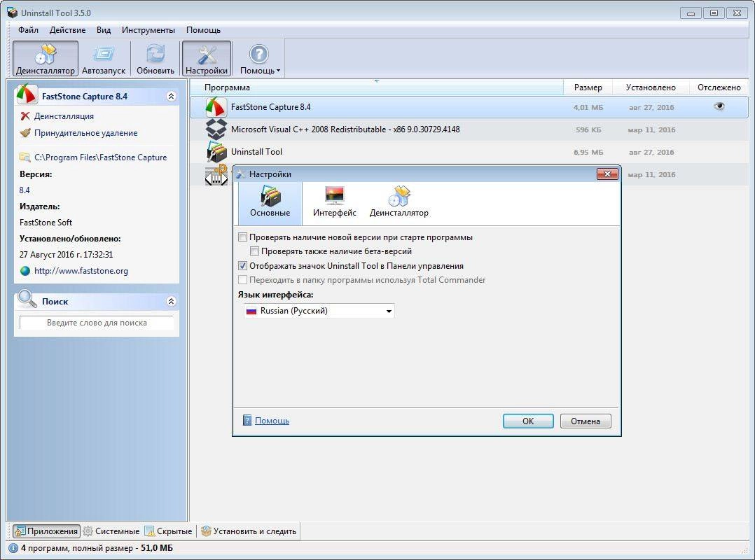Click the Помощь link in settings dialog
Screen dimensions: 755x560
click(272, 421)
